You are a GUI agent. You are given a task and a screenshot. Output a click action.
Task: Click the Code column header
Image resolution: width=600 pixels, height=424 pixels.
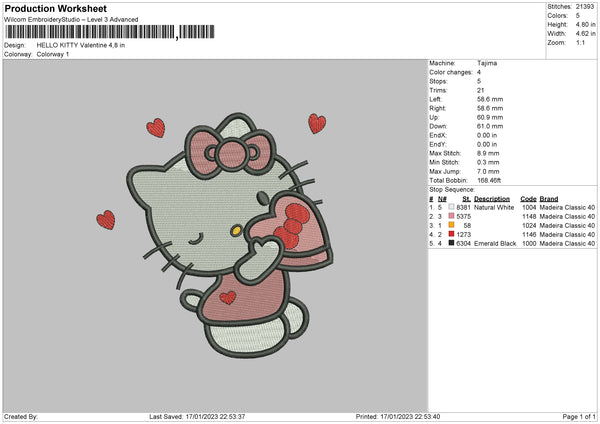click(529, 198)
